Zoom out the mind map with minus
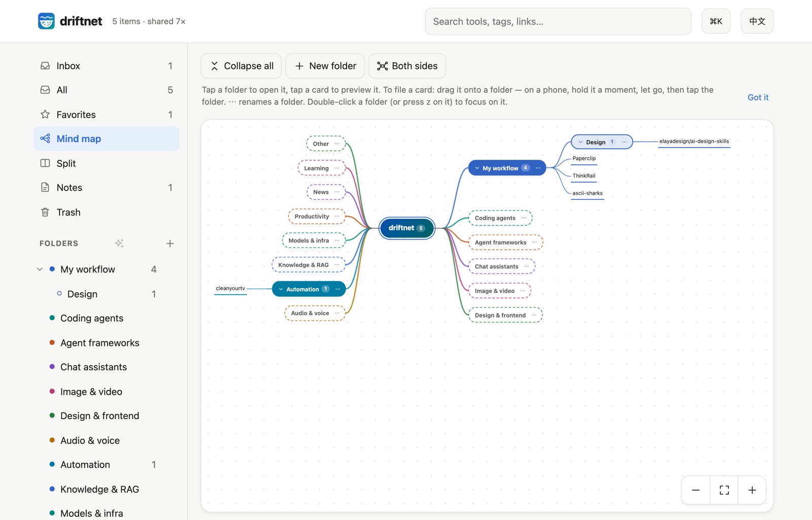 coord(696,490)
